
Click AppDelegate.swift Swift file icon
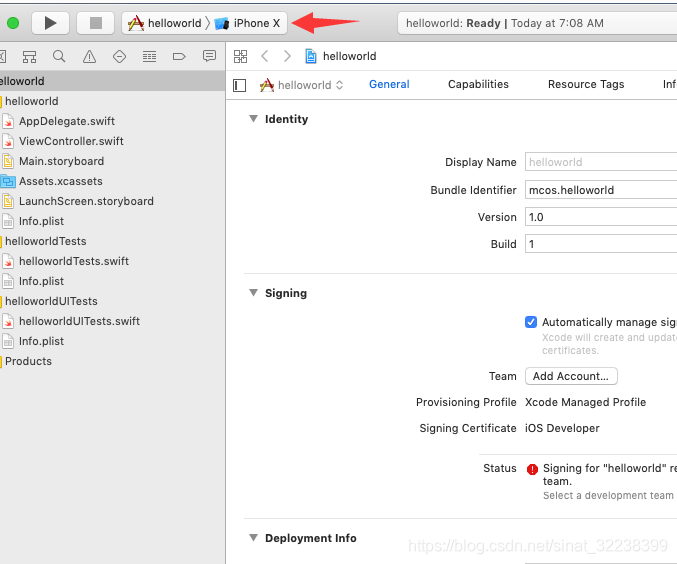click(x=8, y=121)
